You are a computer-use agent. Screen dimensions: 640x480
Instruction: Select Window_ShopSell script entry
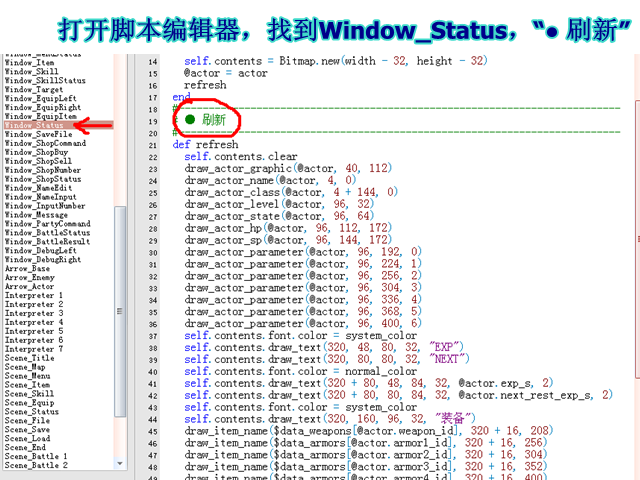pyautogui.click(x=38, y=161)
